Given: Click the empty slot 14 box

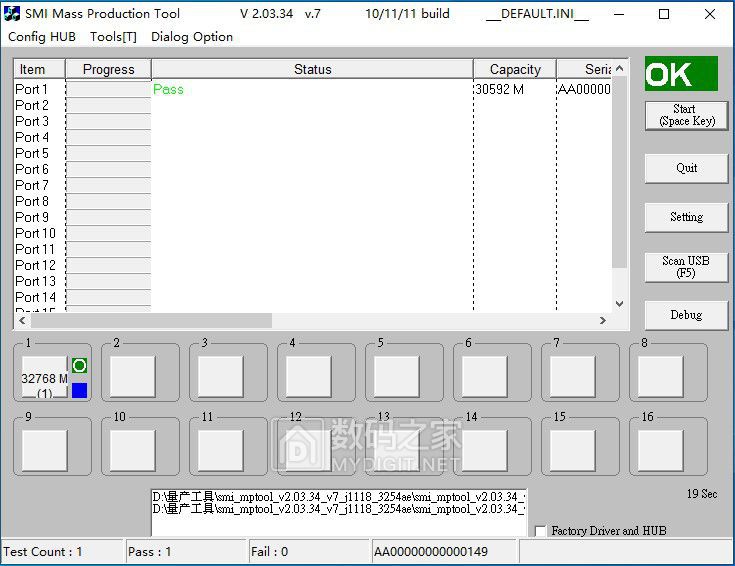Looking at the screenshot, I should [x=484, y=451].
